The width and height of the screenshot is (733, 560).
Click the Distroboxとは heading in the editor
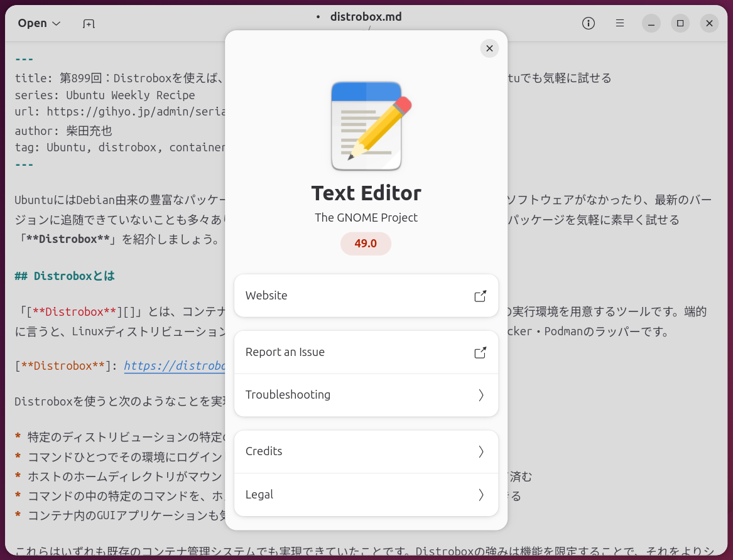[x=73, y=276]
